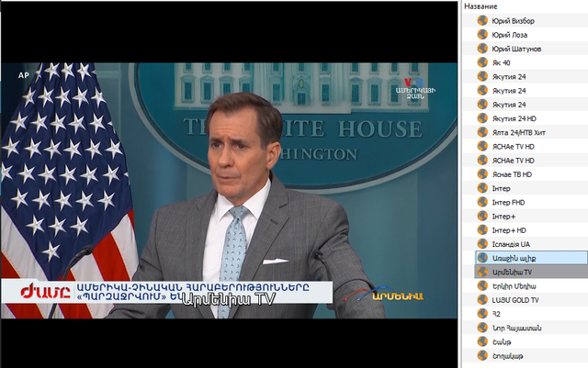The height and width of the screenshot is (368, 588).
Task: Click the globe icon beside Інтер+ HD
Action: pyautogui.click(x=482, y=230)
